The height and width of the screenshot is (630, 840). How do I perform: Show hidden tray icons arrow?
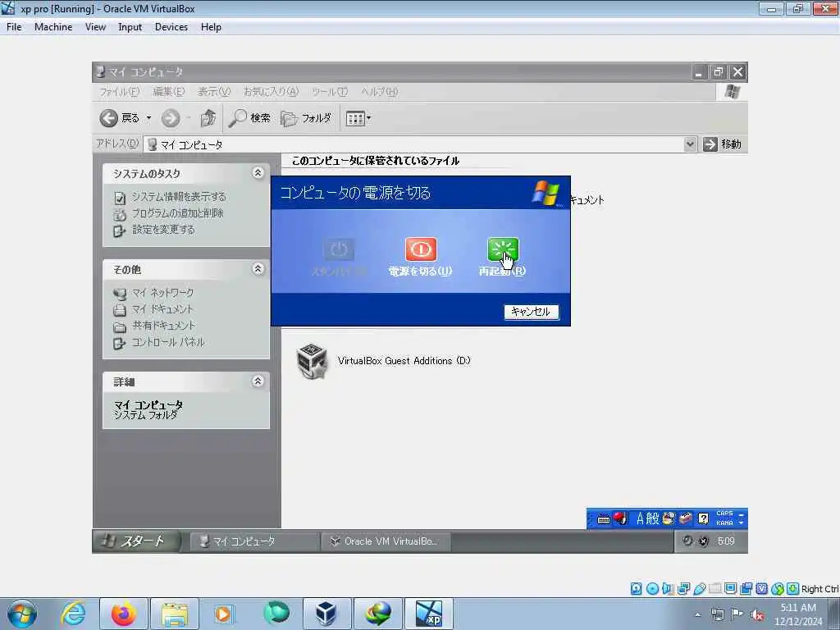coord(697,614)
